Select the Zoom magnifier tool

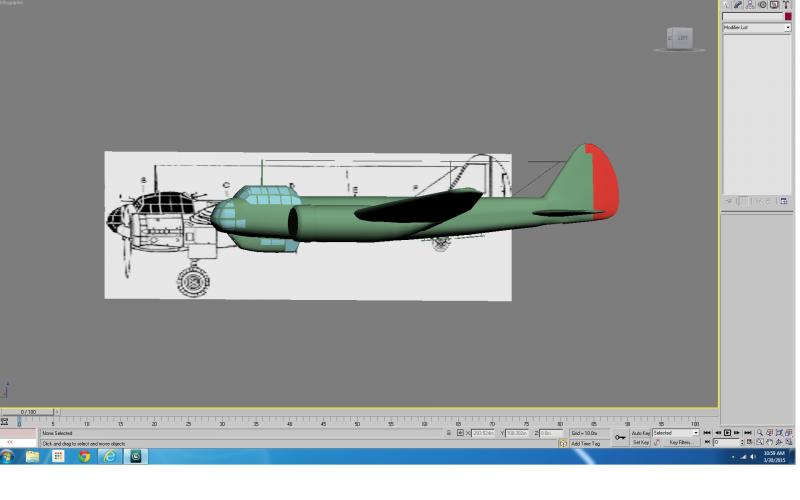click(x=760, y=433)
